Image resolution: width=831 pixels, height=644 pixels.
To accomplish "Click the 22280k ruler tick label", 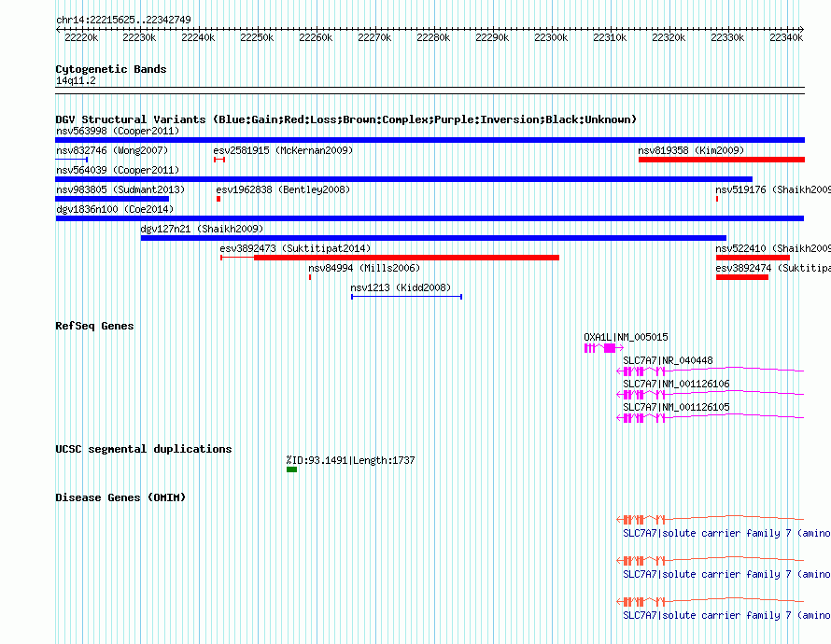I will 433,37.
